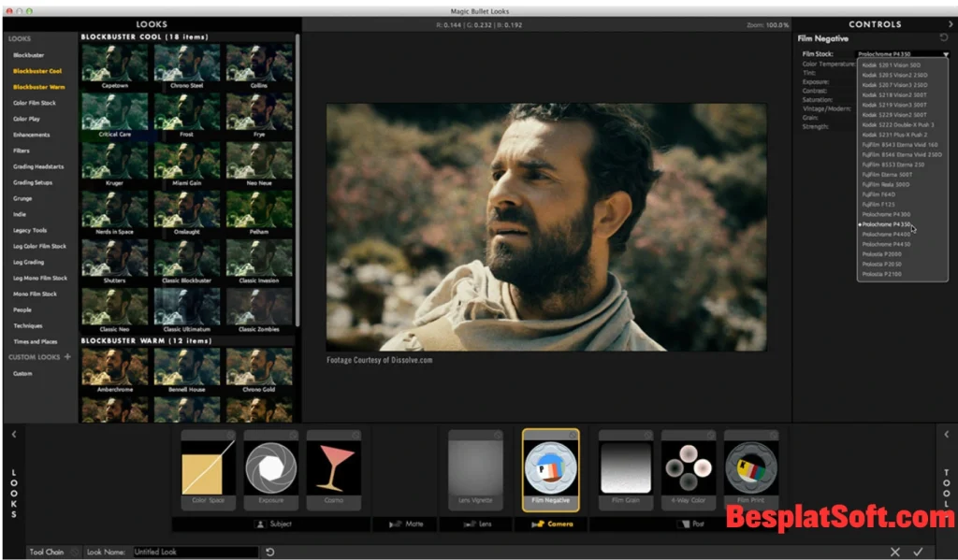Select the 4-Way Color tool icon
This screenshot has width=958, height=560.
689,465
